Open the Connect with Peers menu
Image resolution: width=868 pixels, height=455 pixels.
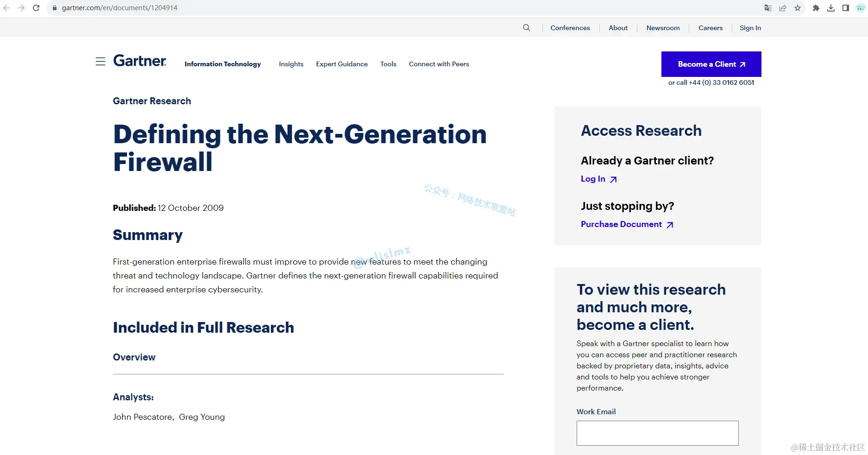click(439, 64)
